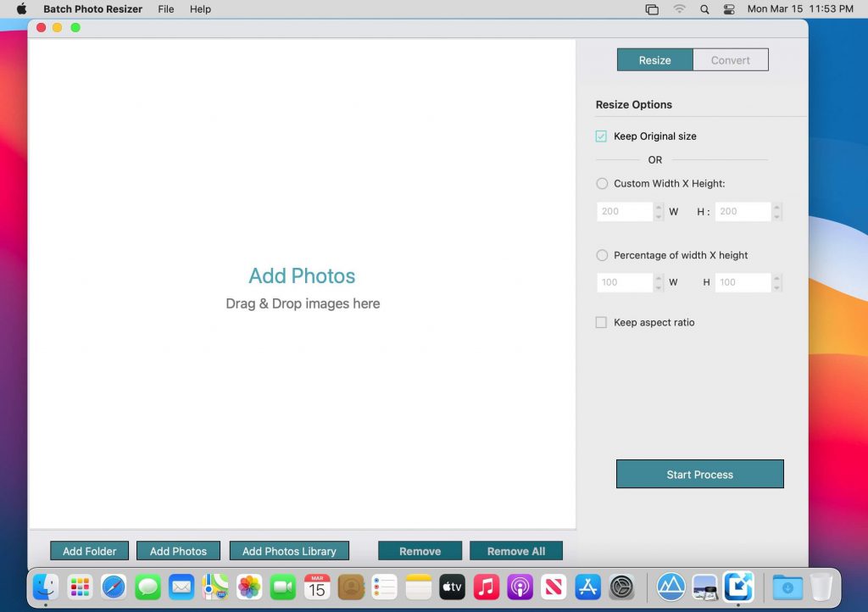This screenshot has width=868, height=612.
Task: Open Photos from the Dock
Action: click(x=249, y=587)
